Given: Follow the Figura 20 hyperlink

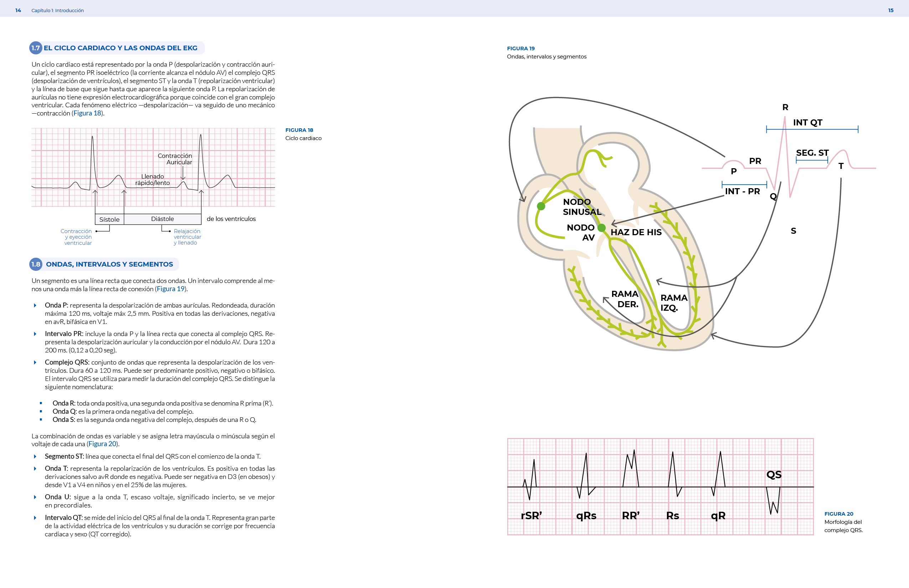Looking at the screenshot, I should 102,444.
